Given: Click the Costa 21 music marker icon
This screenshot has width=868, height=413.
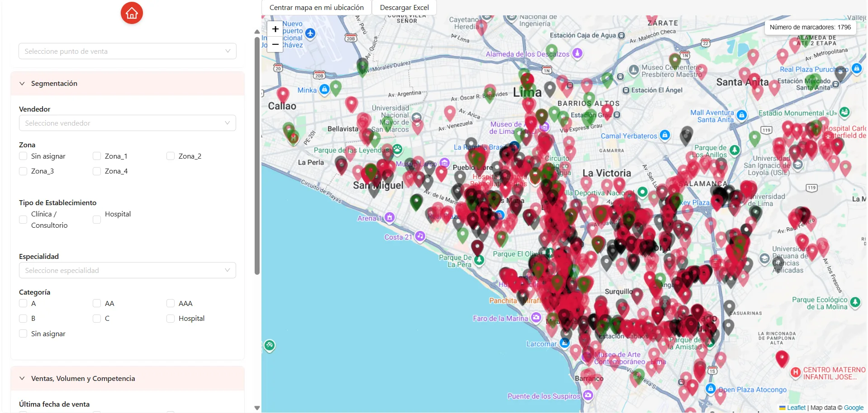Looking at the screenshot, I should (x=420, y=236).
